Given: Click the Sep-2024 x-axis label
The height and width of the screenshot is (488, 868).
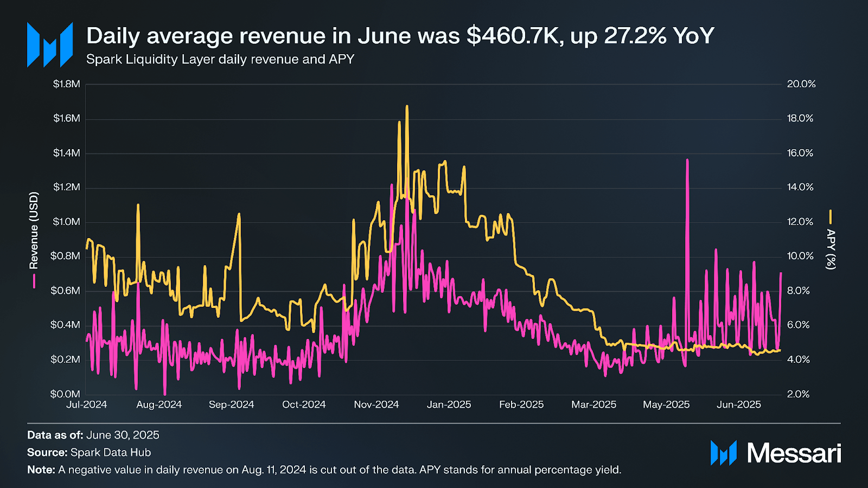Looking at the screenshot, I should 232,404.
